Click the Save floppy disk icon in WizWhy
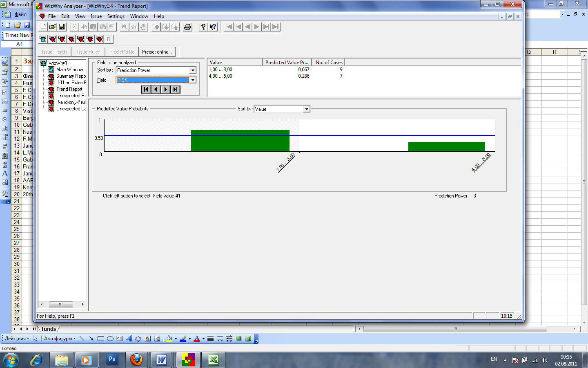The image size is (588, 368). [x=62, y=27]
